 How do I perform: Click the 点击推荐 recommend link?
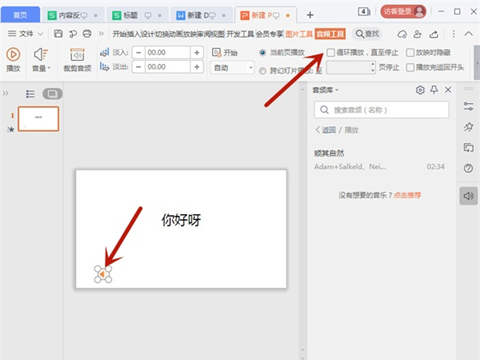[407, 195]
